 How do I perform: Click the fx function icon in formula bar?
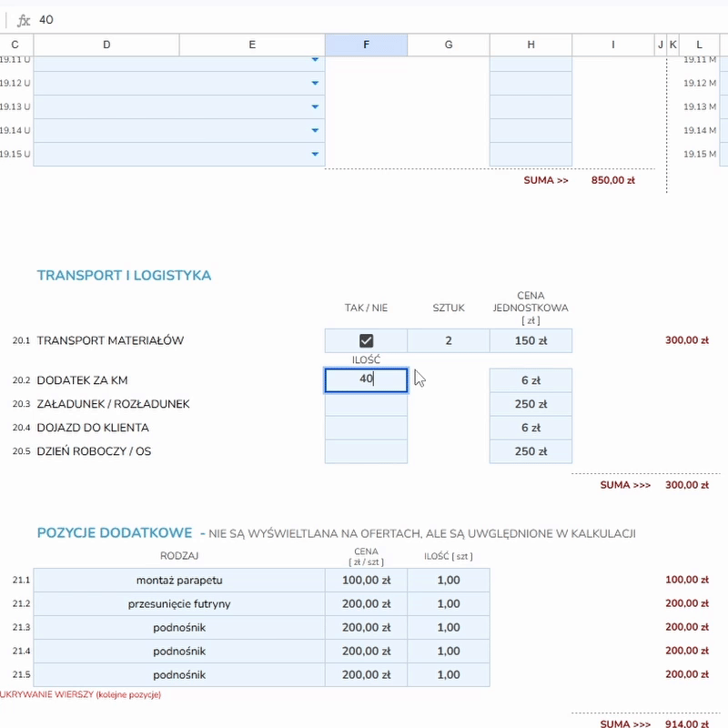pyautogui.click(x=24, y=20)
